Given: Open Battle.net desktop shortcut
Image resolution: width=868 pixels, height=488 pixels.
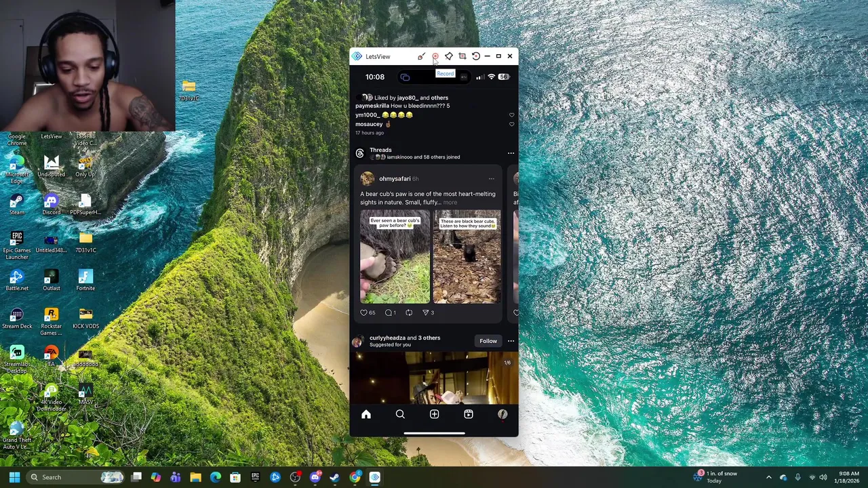Looking at the screenshot, I should click(x=17, y=280).
